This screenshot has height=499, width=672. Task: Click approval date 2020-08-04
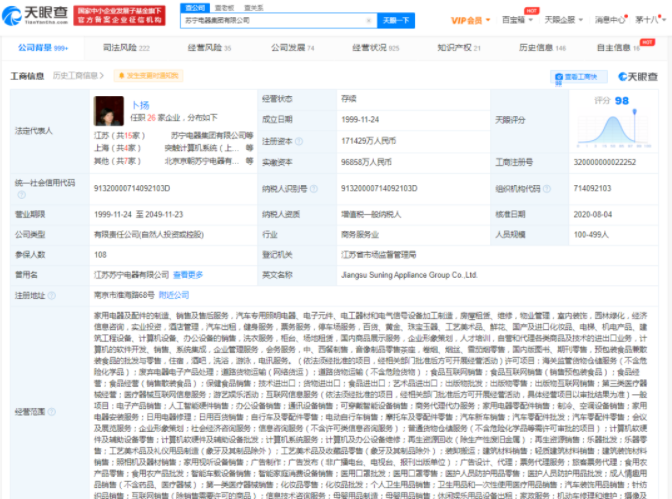[x=593, y=214]
